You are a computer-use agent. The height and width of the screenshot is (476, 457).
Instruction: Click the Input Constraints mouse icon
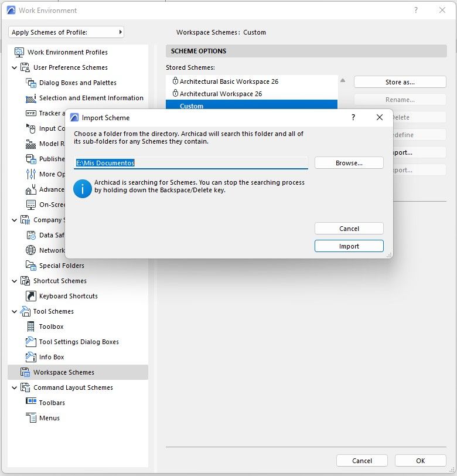click(31, 128)
